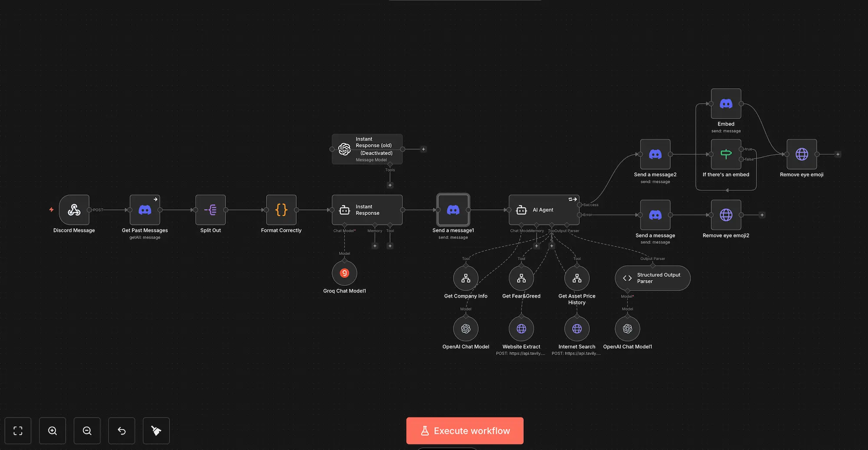Image resolution: width=868 pixels, height=450 pixels.
Task: Select the Discord Message trigger node
Action: coord(74,211)
